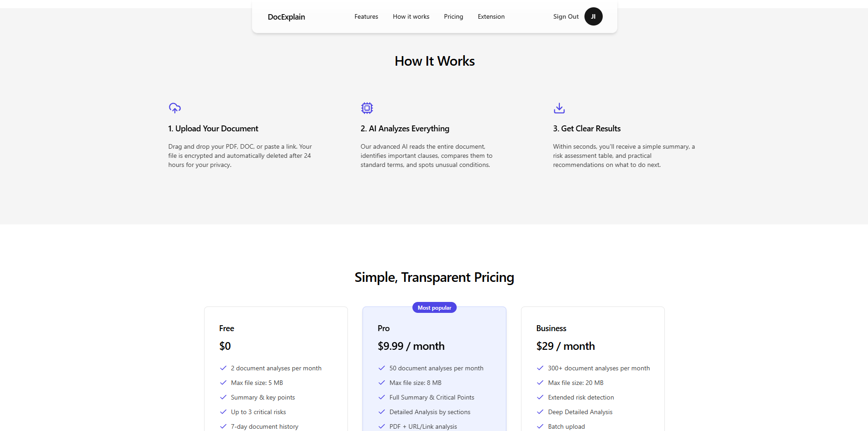The image size is (868, 431).
Task: Click Sign Out
Action: (x=565, y=16)
